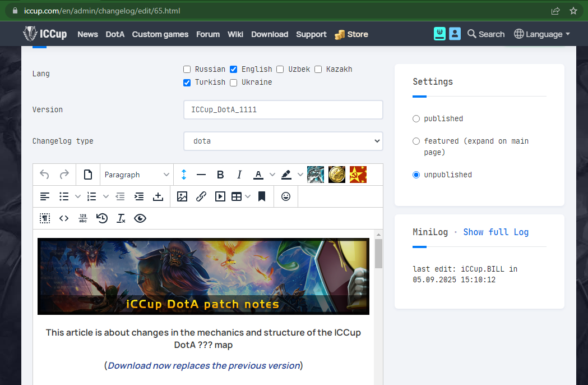The width and height of the screenshot is (588, 385).
Task: Uncheck the Turkish language checkbox
Action: 187,82
